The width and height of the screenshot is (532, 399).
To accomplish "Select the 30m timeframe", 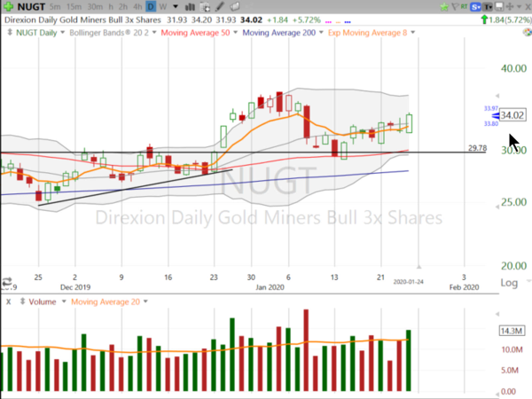I will point(95,7).
